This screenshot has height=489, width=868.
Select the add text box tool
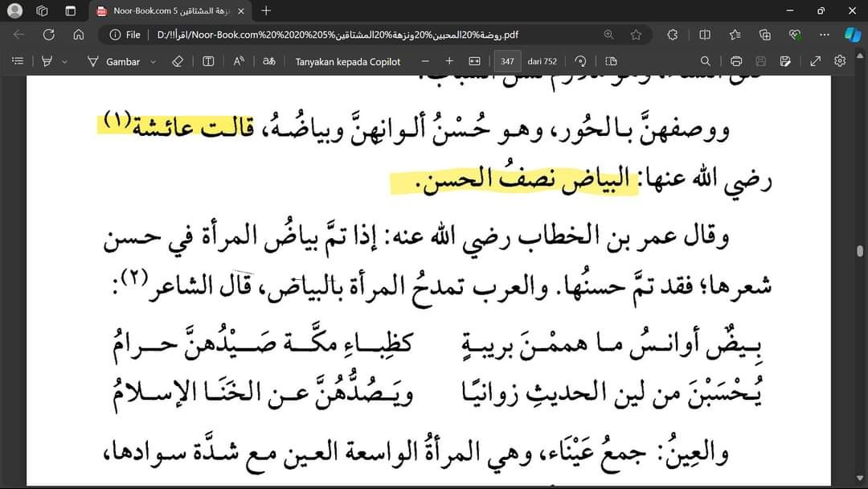(x=208, y=61)
